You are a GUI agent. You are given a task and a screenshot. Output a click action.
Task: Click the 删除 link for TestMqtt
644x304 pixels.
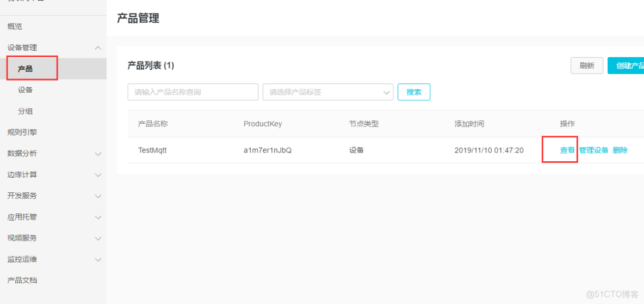coord(620,150)
